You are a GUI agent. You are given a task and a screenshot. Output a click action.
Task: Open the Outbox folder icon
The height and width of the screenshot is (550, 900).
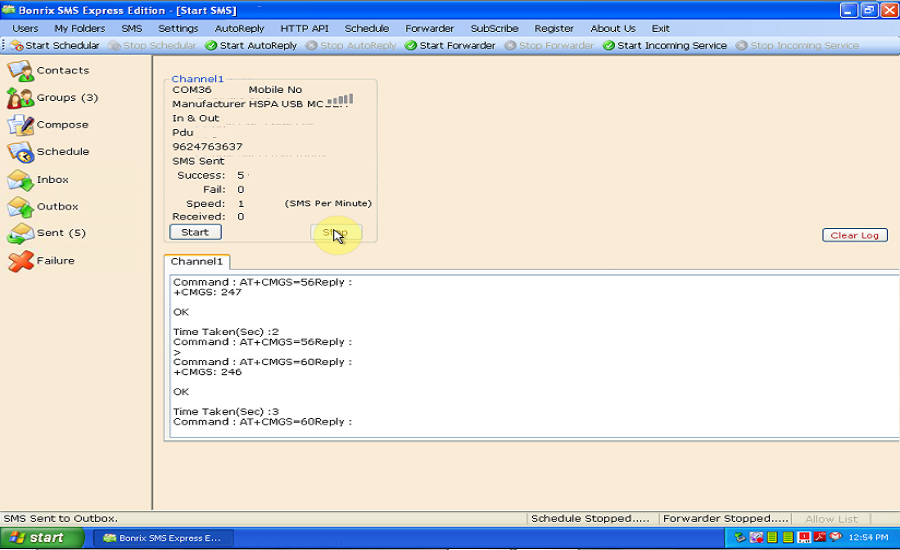pyautogui.click(x=21, y=207)
